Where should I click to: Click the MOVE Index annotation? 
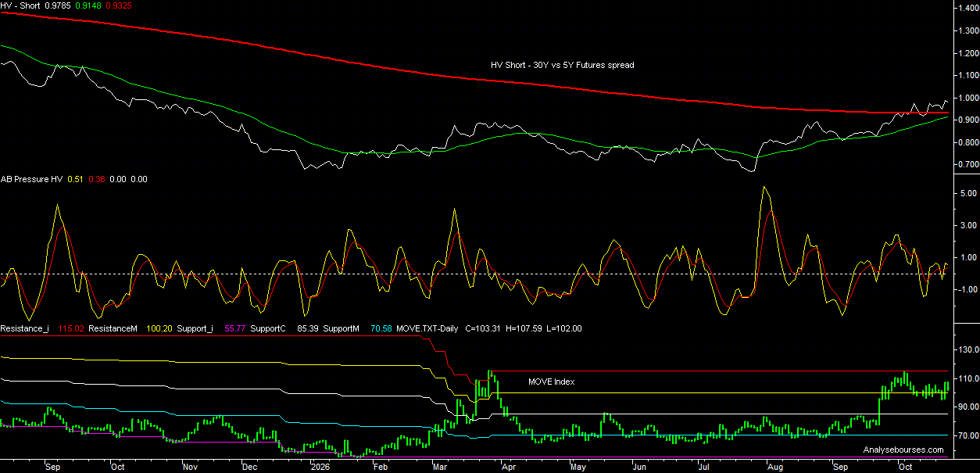[x=551, y=382]
